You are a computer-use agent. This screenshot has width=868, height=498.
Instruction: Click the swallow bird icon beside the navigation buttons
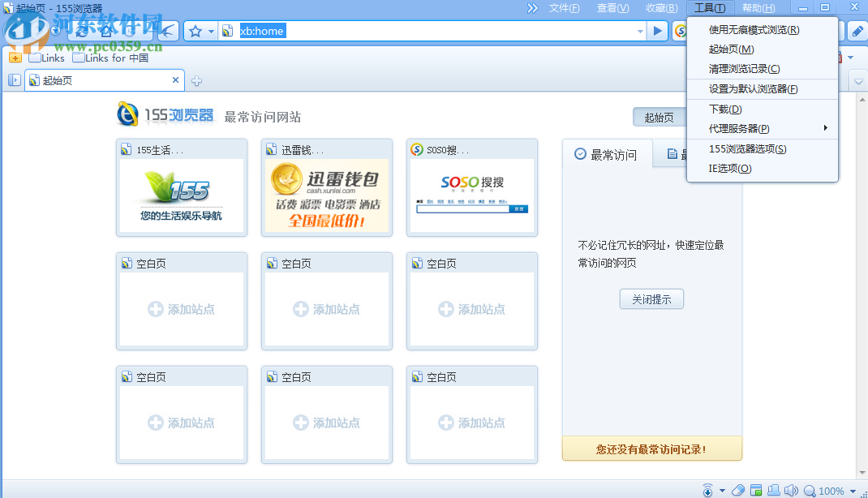click(x=168, y=31)
